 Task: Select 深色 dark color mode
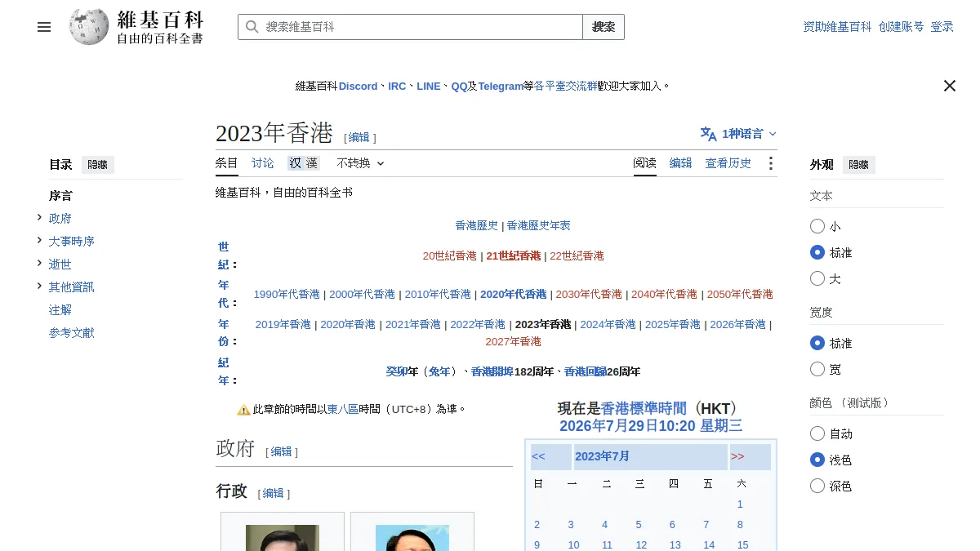tap(817, 486)
